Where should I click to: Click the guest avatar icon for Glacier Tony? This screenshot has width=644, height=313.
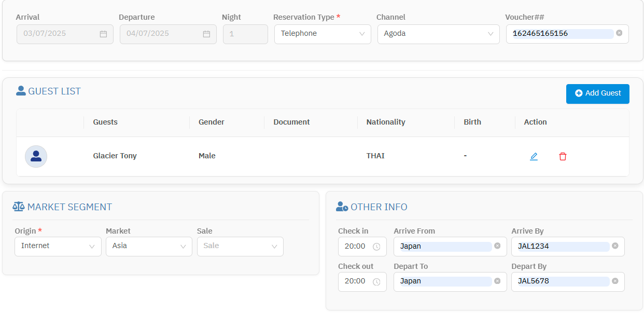click(36, 156)
